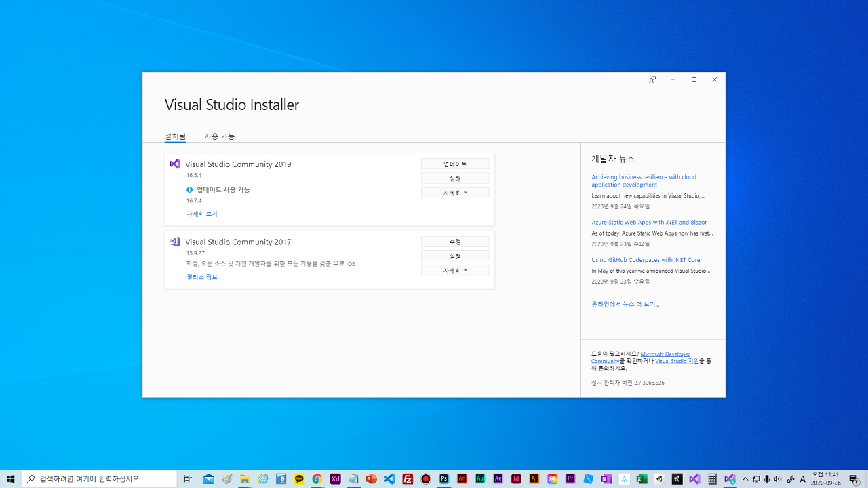This screenshot has width=868, height=488.
Task: Click the 개발자 뉴스 heading
Action: click(x=613, y=159)
